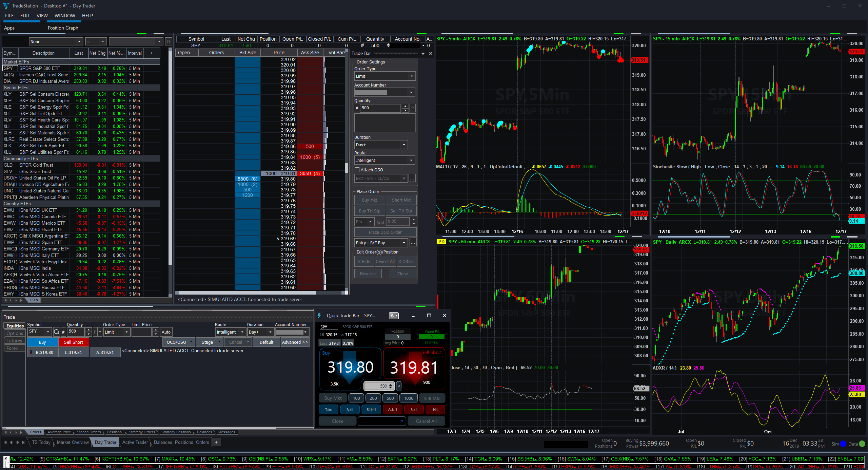Select the 200 quantity preset
Viewport: 868px width, 470px height.
[x=373, y=398]
